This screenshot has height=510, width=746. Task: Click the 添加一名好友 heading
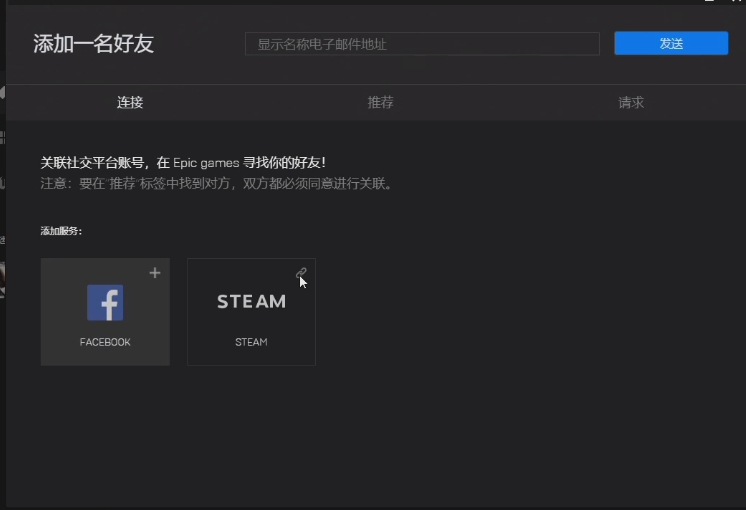pyautogui.click(x=93, y=44)
